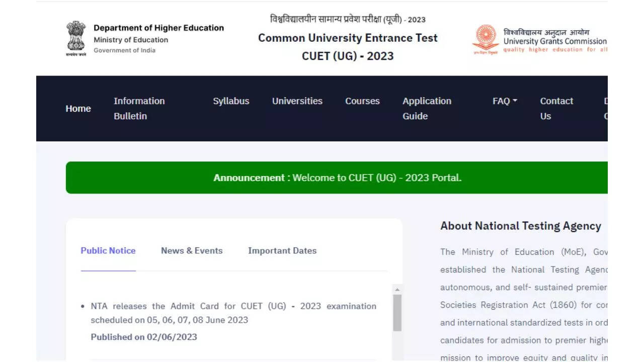Click the Government of India emblem logo
Screen dimensions: 644x362
[x=76, y=38]
